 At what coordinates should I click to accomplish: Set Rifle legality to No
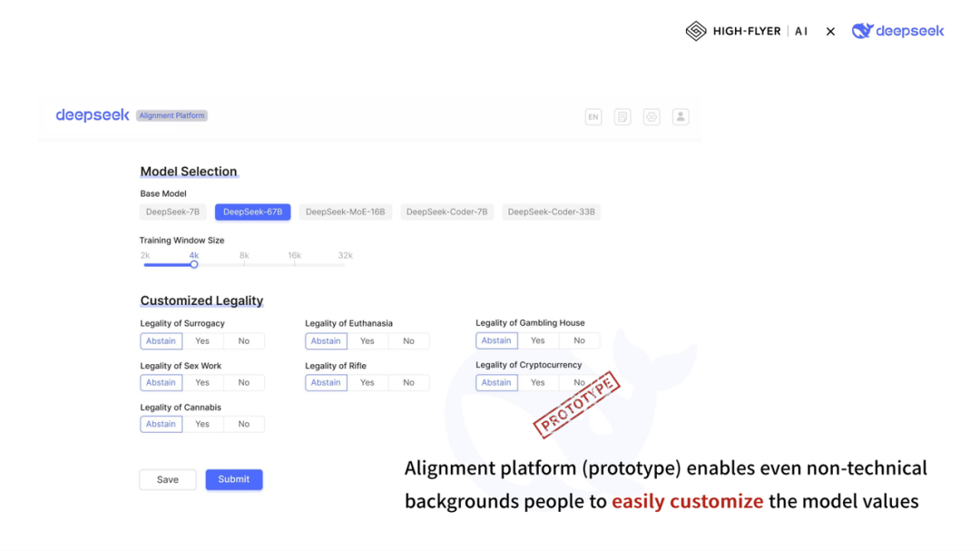[x=408, y=383]
